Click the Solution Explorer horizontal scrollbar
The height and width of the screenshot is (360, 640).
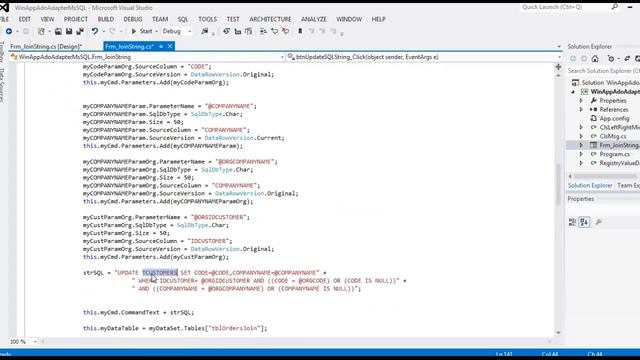[605, 176]
